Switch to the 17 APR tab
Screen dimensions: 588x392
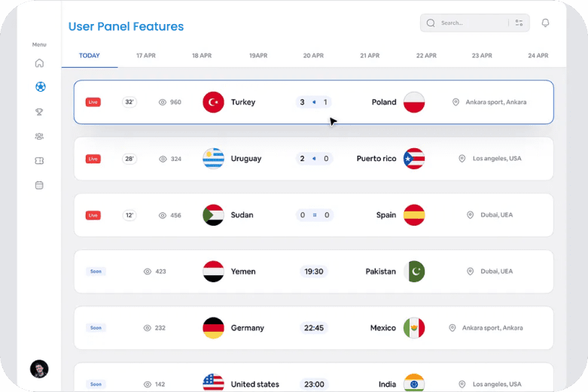coord(146,56)
